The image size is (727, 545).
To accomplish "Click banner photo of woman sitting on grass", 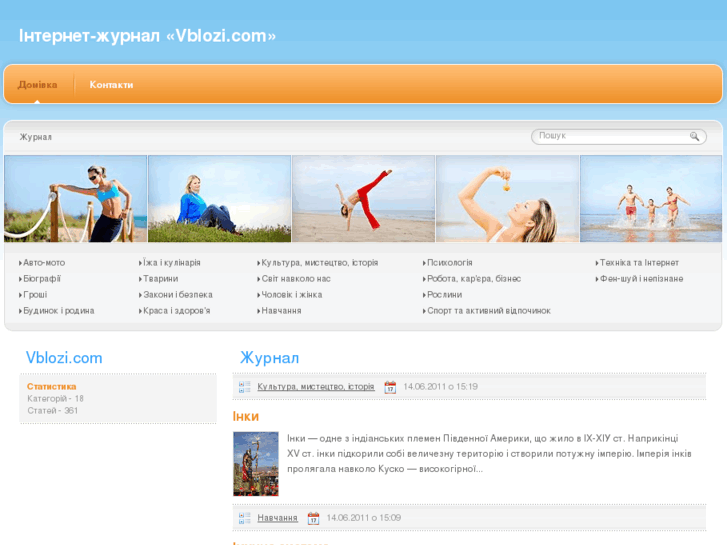I will pos(219,199).
